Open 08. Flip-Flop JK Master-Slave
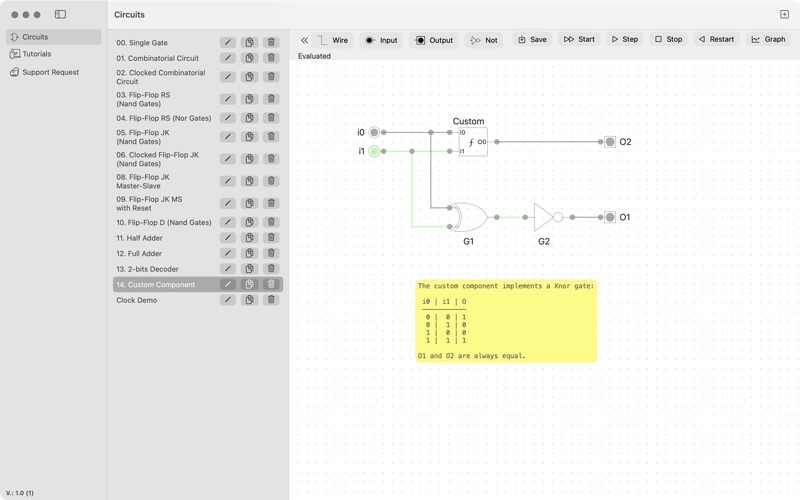This screenshot has width=800, height=500. [x=143, y=181]
